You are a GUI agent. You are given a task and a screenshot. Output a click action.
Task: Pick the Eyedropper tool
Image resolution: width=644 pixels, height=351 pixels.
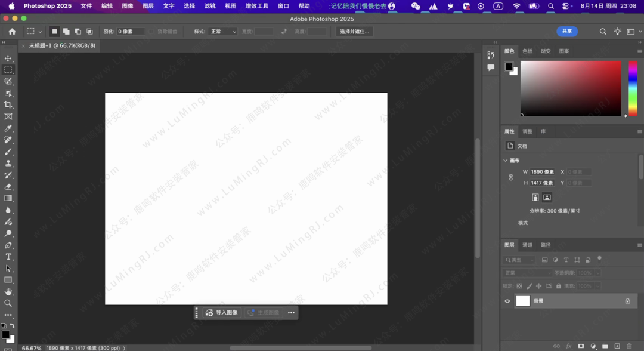[8, 128]
